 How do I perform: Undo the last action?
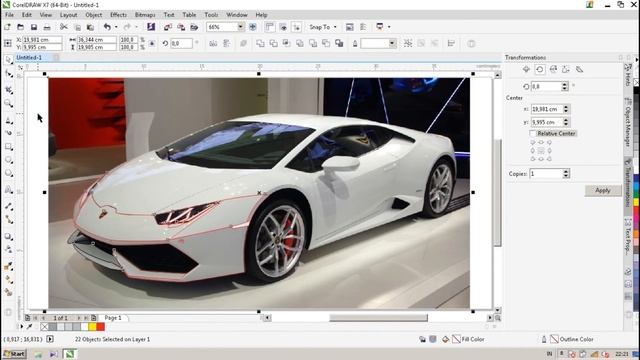[107, 27]
